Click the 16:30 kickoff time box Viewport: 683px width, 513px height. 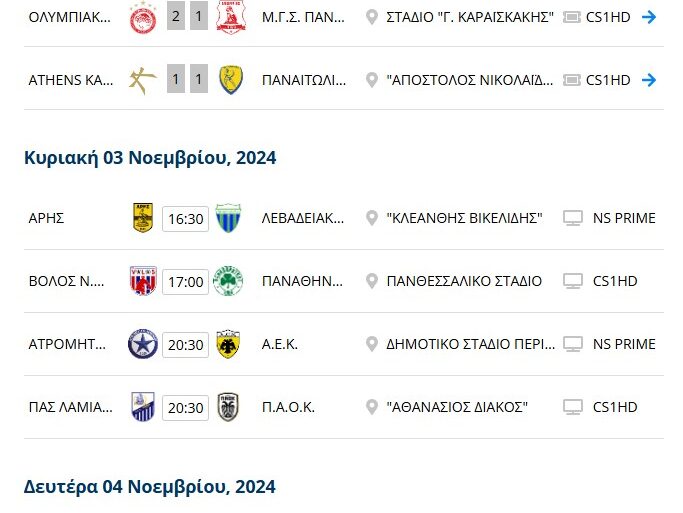coord(185,219)
